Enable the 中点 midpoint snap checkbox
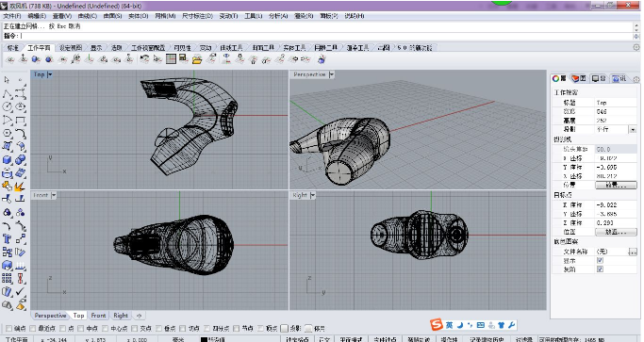 (x=81, y=329)
